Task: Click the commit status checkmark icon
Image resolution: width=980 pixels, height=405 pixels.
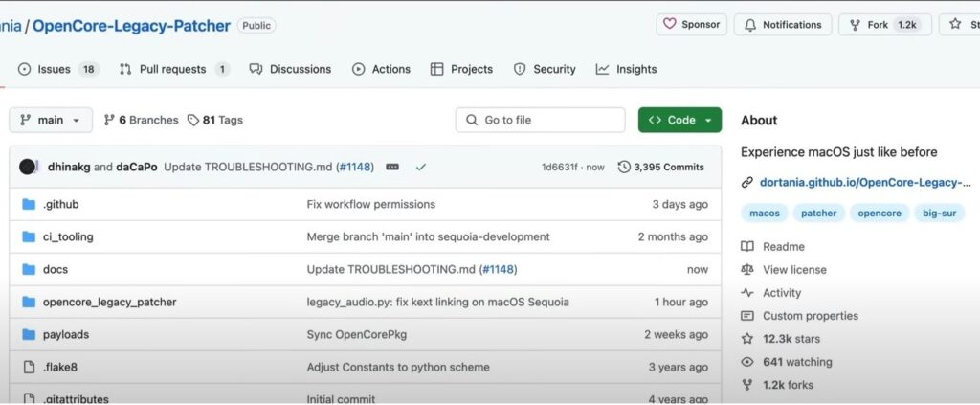Action: pyautogui.click(x=421, y=167)
